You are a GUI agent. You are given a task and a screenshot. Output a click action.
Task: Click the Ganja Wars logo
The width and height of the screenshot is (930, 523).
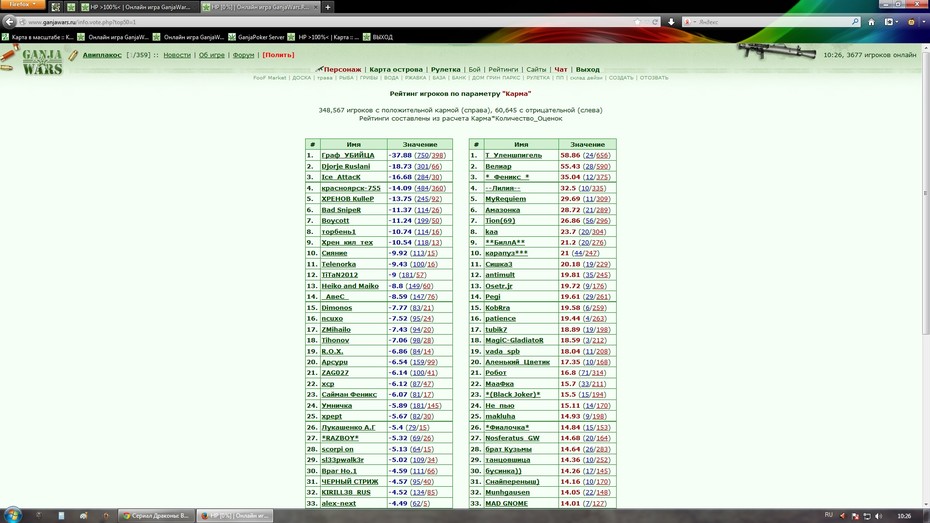click(42, 62)
